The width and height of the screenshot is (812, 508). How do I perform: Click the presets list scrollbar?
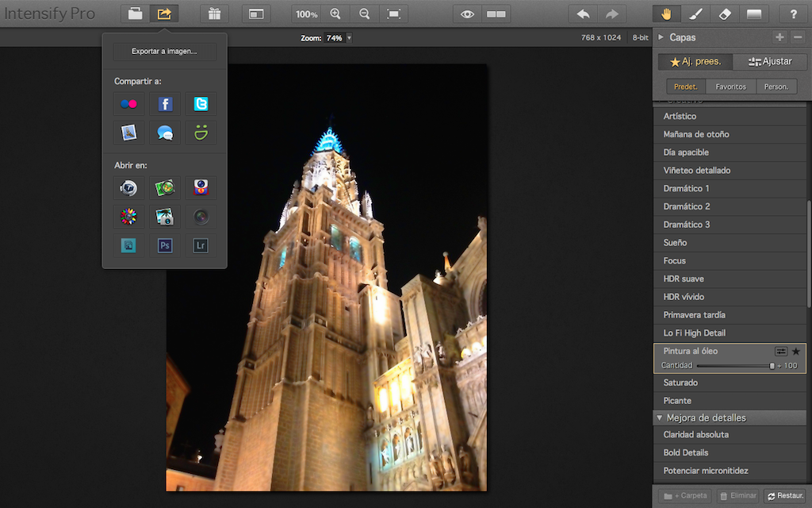click(810, 253)
